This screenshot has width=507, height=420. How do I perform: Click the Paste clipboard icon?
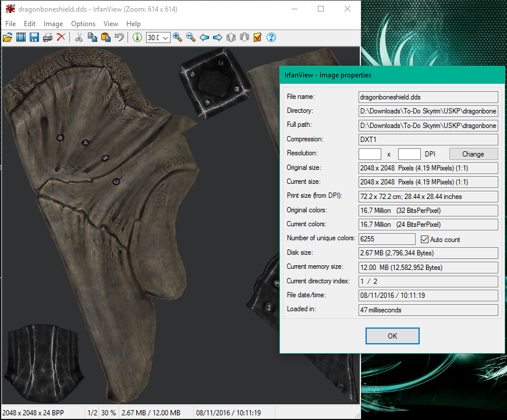click(105, 37)
